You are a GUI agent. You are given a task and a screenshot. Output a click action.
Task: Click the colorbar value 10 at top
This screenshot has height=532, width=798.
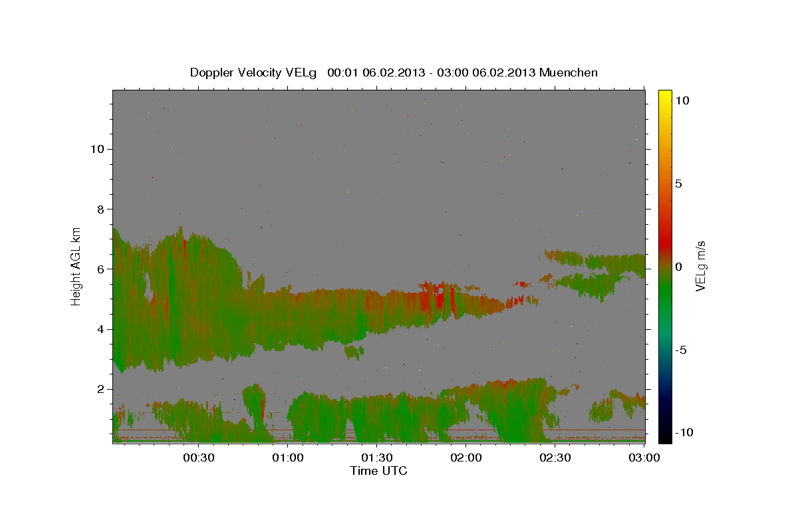click(682, 100)
